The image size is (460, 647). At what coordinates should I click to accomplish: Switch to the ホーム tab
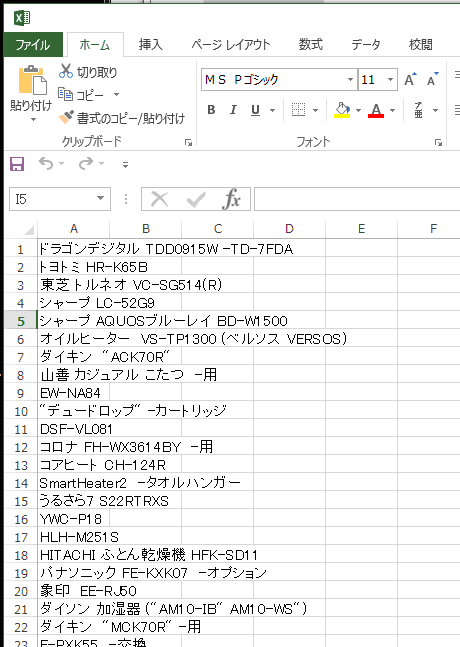(x=95, y=45)
